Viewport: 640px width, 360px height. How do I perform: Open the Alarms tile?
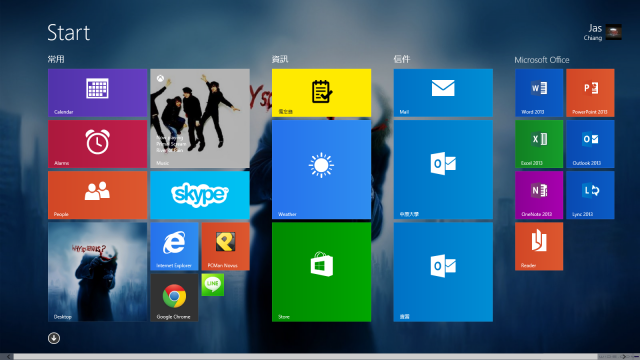click(x=98, y=144)
